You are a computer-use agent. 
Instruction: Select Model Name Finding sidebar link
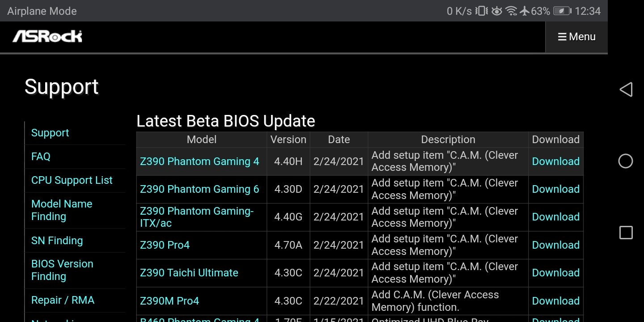[62, 210]
